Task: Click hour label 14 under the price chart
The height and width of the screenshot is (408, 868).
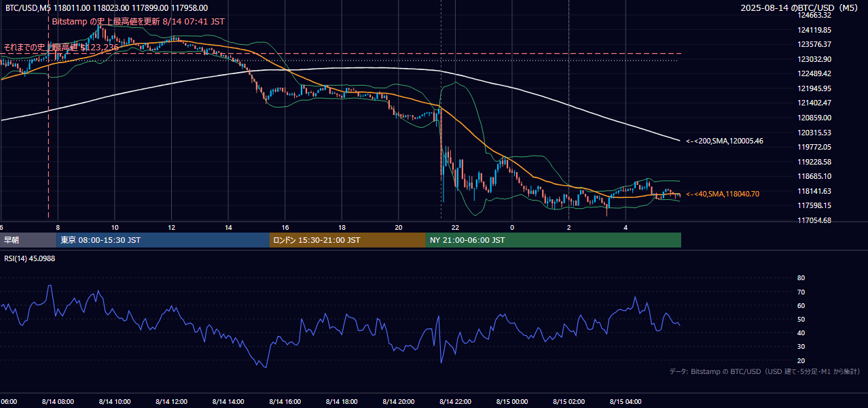Action: click(228, 228)
